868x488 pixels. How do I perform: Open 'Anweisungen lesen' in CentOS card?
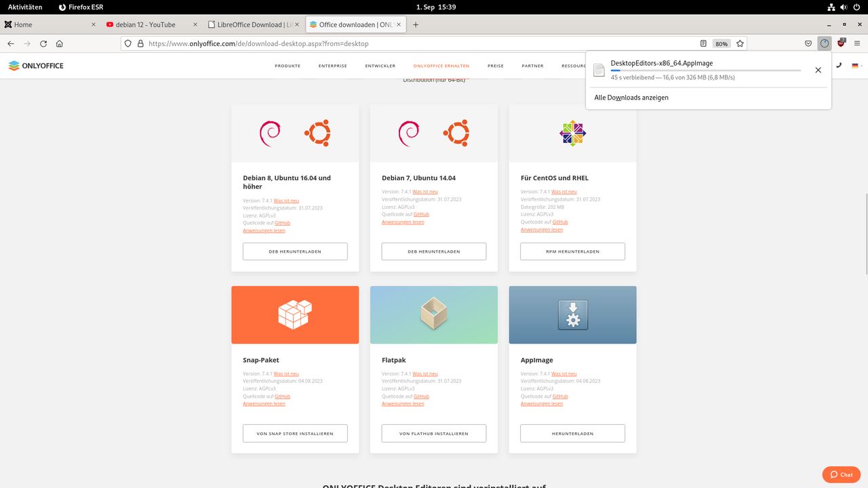(x=542, y=229)
